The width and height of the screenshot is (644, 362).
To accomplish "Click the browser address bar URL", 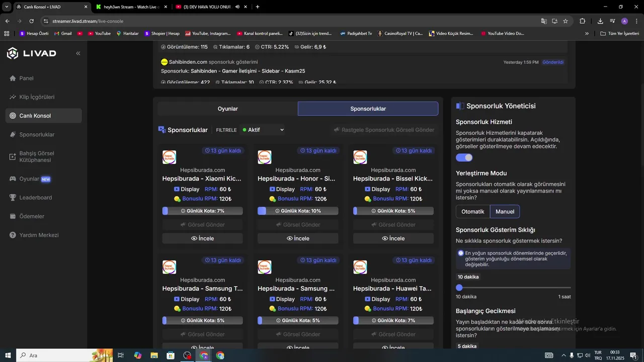I will (88, 21).
